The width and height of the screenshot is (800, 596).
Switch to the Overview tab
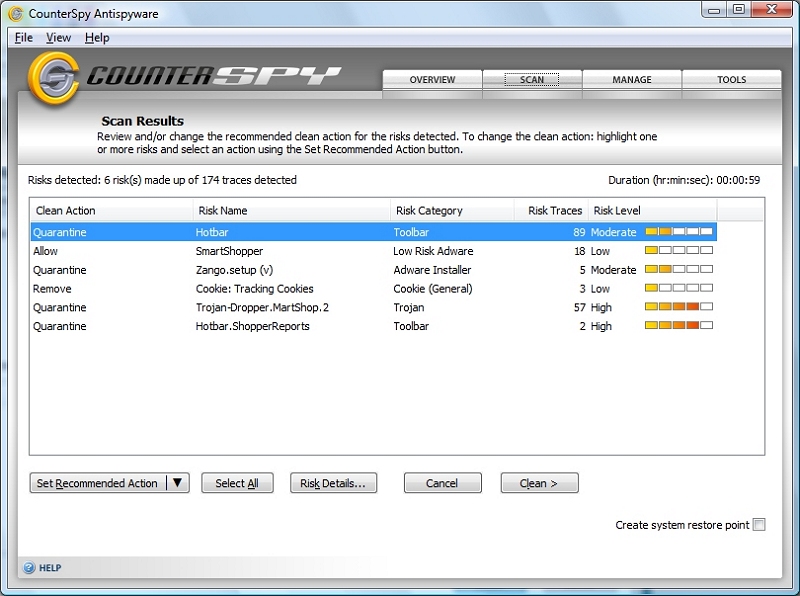click(432, 80)
